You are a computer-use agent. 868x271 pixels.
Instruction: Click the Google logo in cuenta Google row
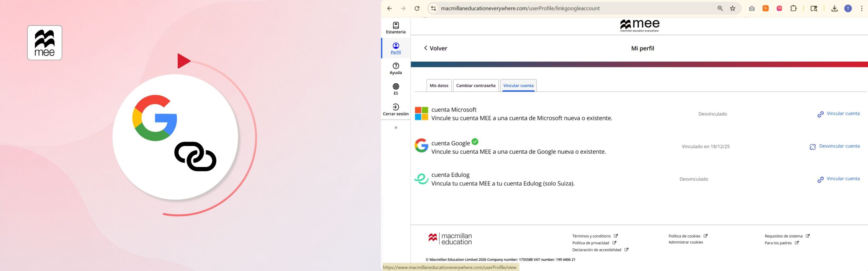[x=421, y=146]
